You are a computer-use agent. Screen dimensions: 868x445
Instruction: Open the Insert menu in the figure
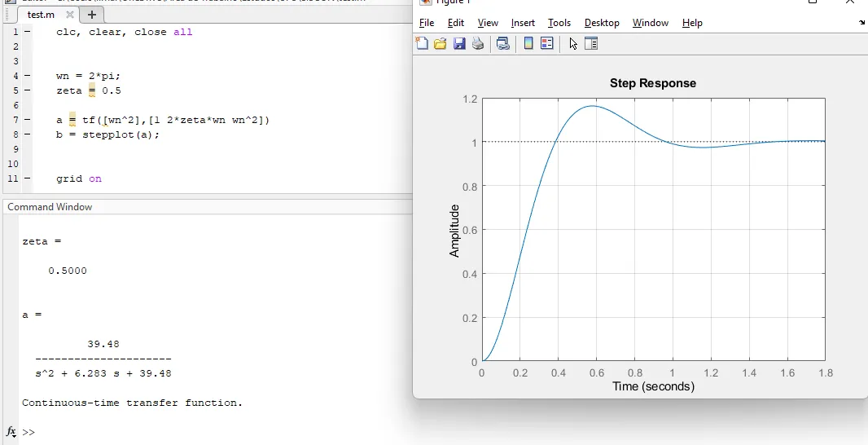pos(523,23)
